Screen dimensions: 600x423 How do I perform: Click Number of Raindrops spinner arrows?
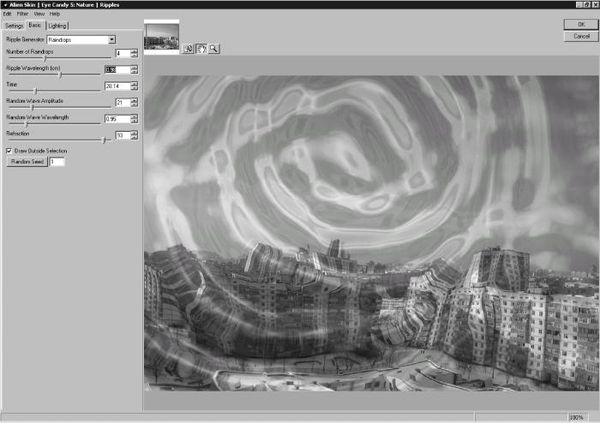click(x=135, y=53)
